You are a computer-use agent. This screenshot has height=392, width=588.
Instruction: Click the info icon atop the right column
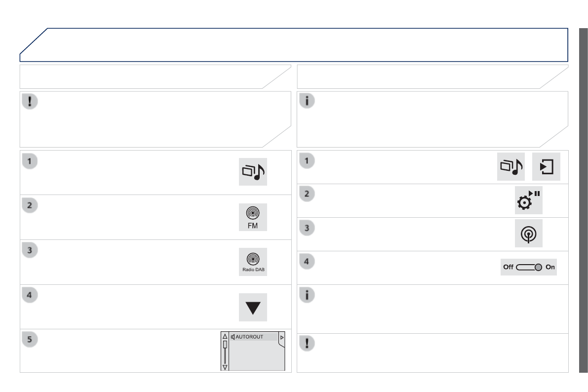307,101
